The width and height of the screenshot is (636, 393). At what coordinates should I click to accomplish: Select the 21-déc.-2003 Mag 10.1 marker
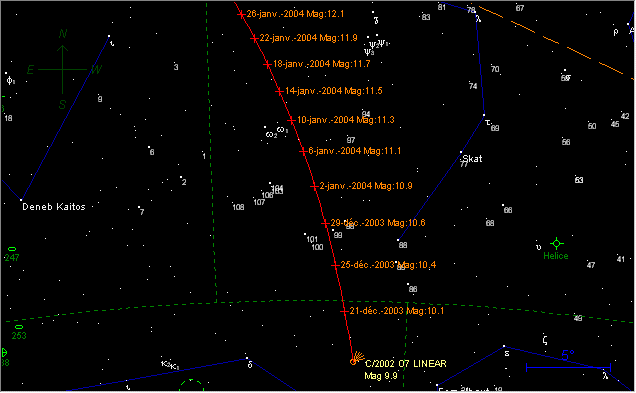[x=344, y=311]
